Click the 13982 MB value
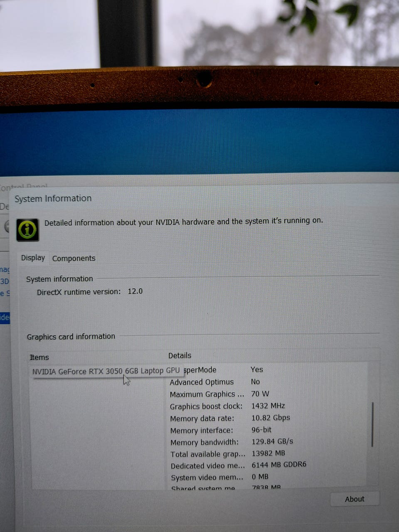This screenshot has width=399, height=532. 268,453
